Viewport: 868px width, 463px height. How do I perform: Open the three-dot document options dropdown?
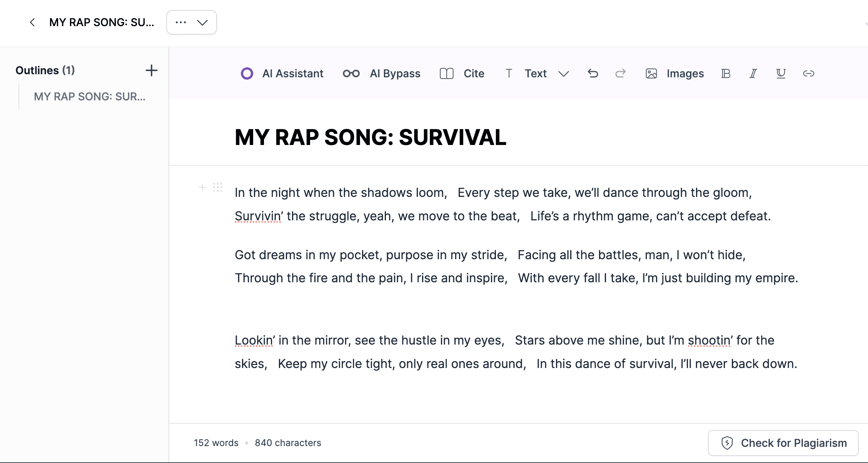pos(192,22)
